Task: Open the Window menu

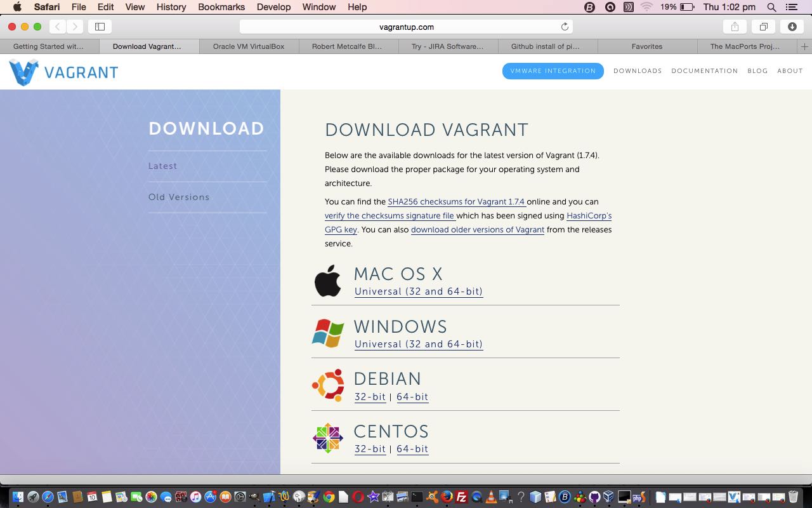Action: click(x=319, y=7)
